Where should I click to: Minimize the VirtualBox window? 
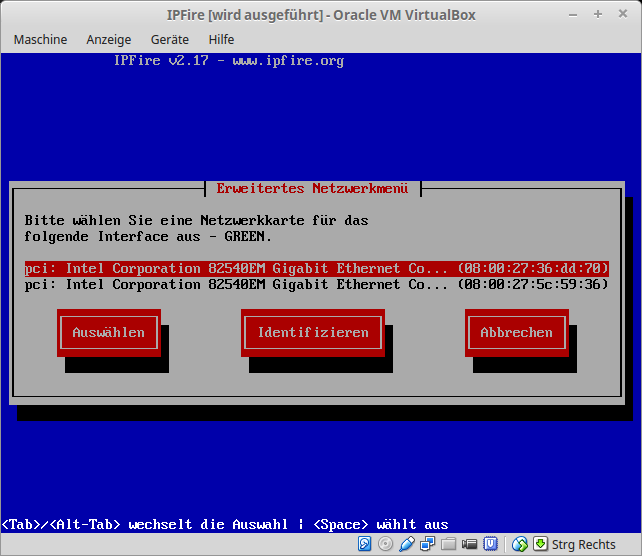pos(573,15)
